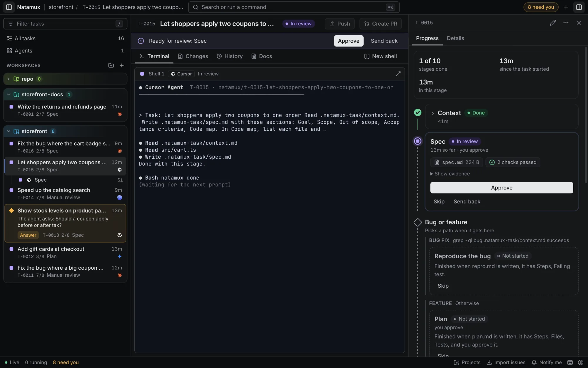Expand the repo workspace

point(9,79)
